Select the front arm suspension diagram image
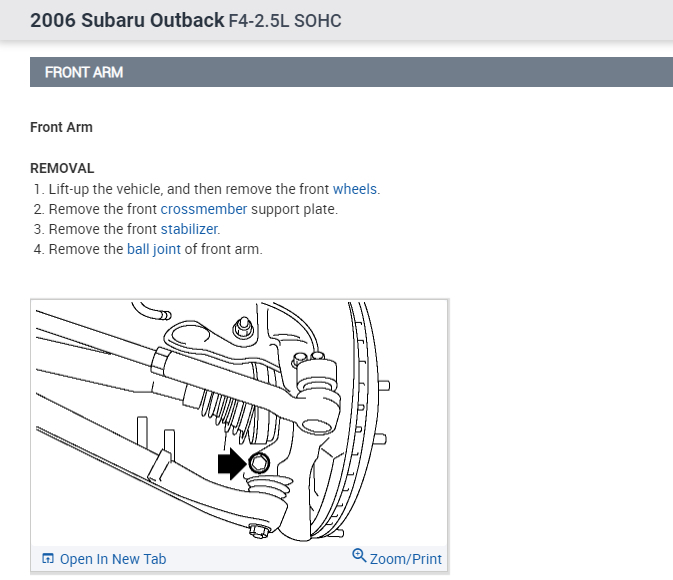Screen dimensions: 673x580 tap(239, 423)
